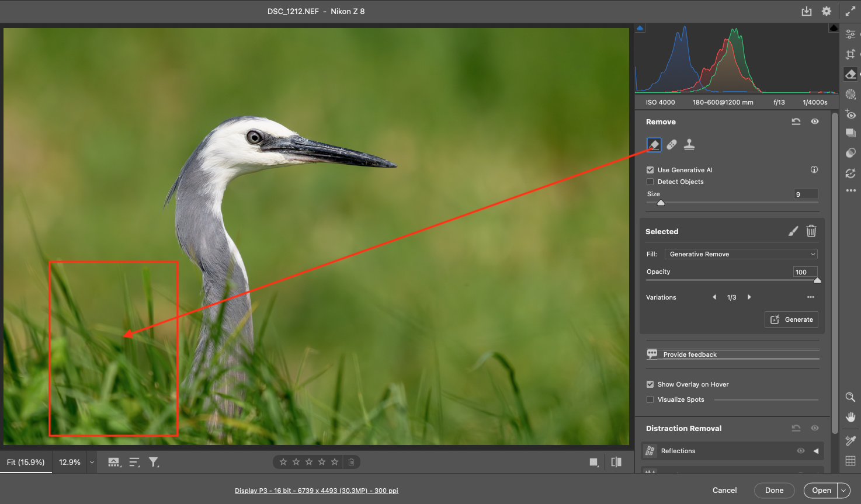This screenshot has width=861, height=504.
Task: Click the Size slider handle
Action: click(x=661, y=203)
